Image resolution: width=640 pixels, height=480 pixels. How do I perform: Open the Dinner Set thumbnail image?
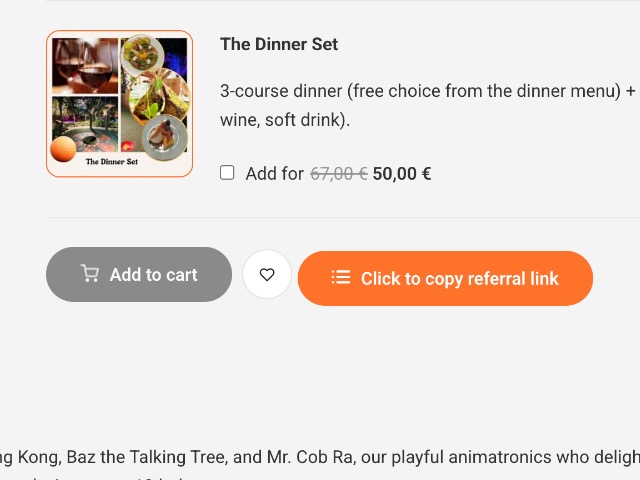coord(119,104)
